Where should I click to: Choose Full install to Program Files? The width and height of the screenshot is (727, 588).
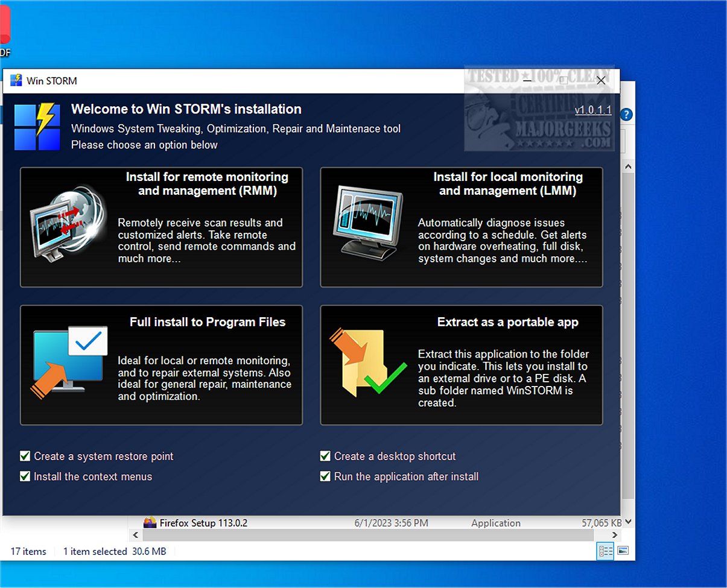(161, 365)
